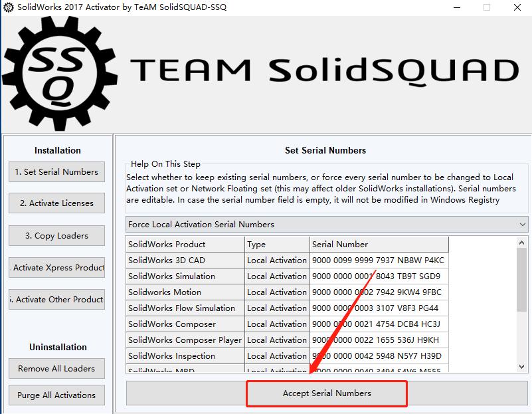Edit the Composer Player serial number
The image size is (532, 414).
pyautogui.click(x=378, y=340)
